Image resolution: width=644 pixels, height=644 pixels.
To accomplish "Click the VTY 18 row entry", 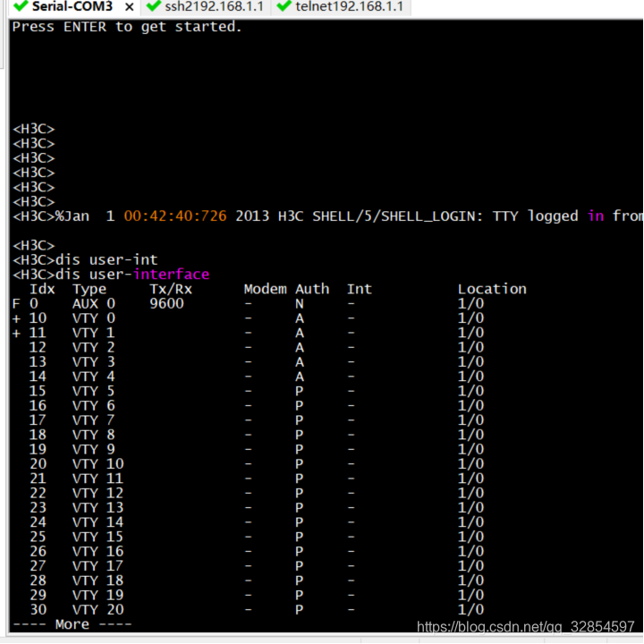I will pyautogui.click(x=98, y=580).
